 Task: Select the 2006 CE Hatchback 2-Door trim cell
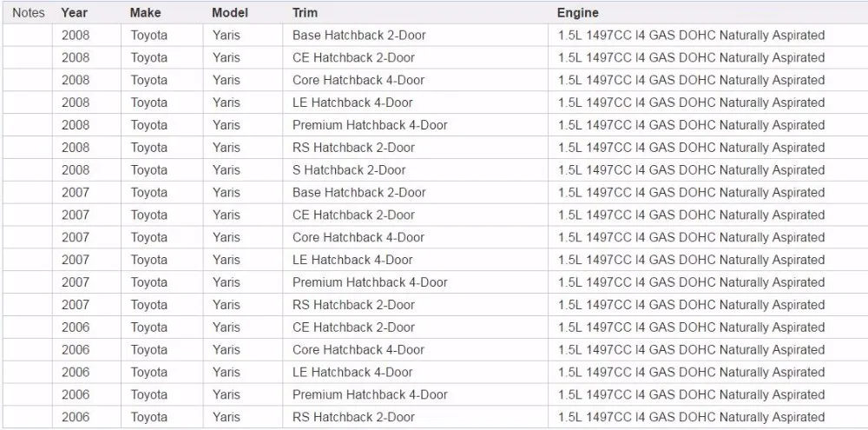pyautogui.click(x=415, y=327)
